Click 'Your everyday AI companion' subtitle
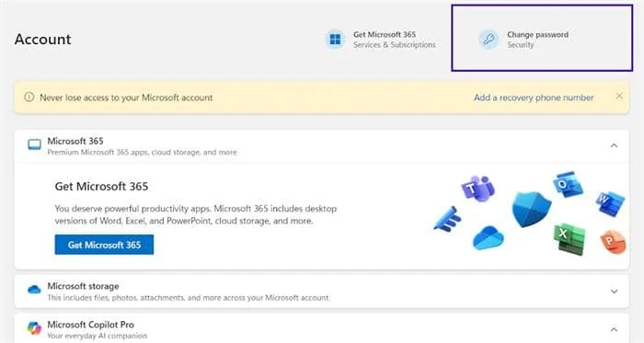The width and height of the screenshot is (644, 343). tap(97, 336)
